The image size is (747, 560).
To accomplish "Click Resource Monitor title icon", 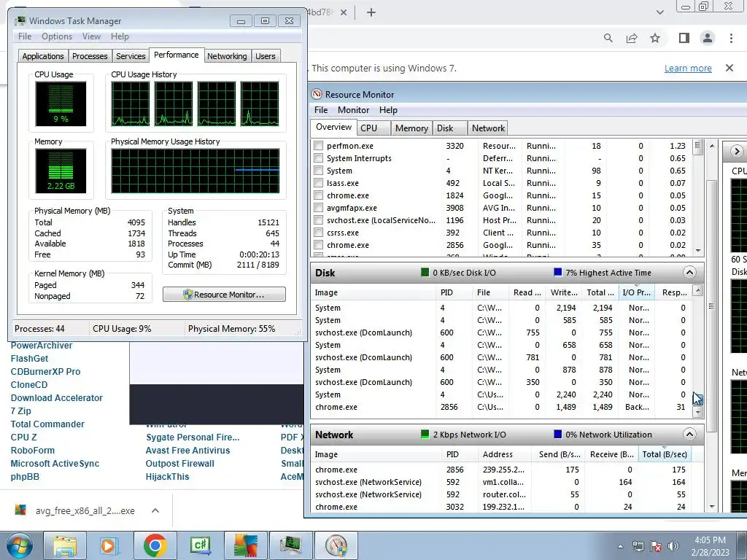I will [x=317, y=94].
